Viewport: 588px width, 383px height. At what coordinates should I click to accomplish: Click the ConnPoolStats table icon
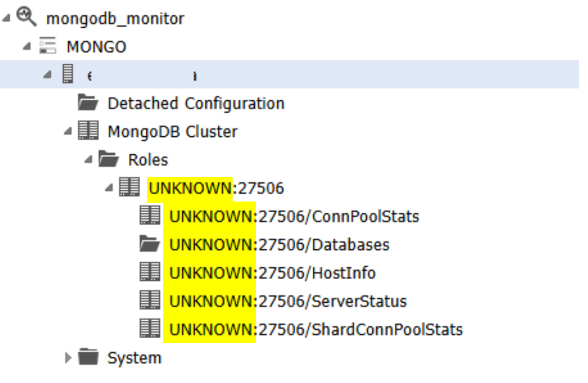(x=150, y=216)
